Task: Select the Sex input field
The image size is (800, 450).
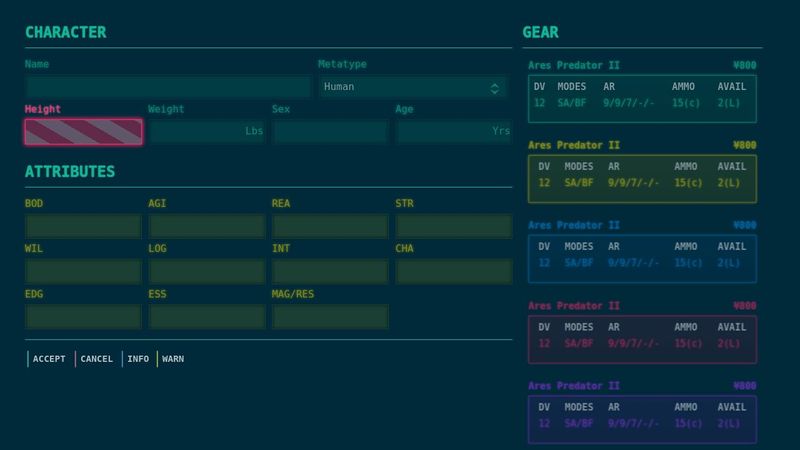Action: pyautogui.click(x=330, y=132)
